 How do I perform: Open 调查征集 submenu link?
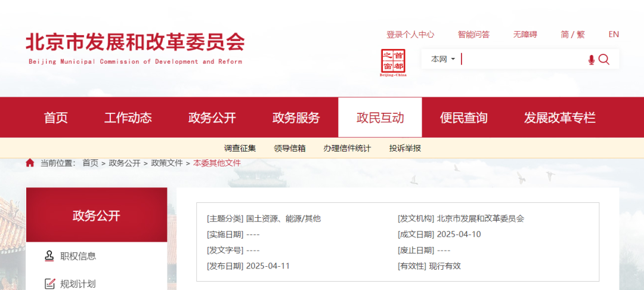[240, 149]
